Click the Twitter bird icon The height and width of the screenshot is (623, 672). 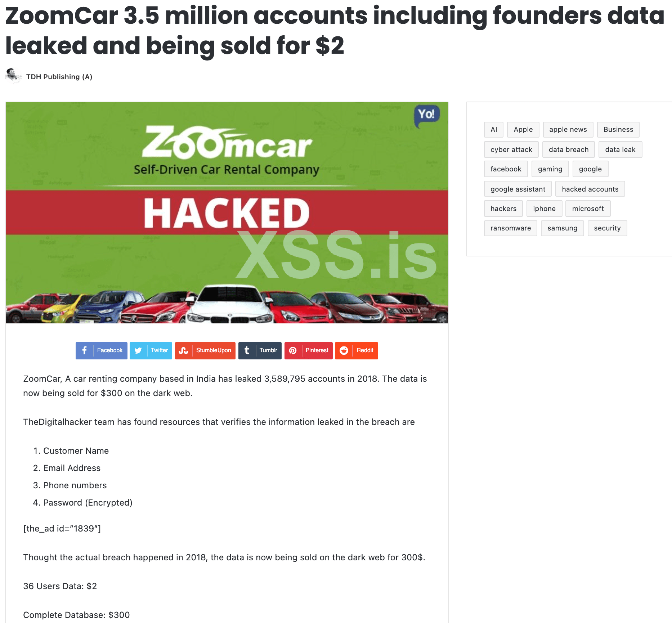(138, 350)
